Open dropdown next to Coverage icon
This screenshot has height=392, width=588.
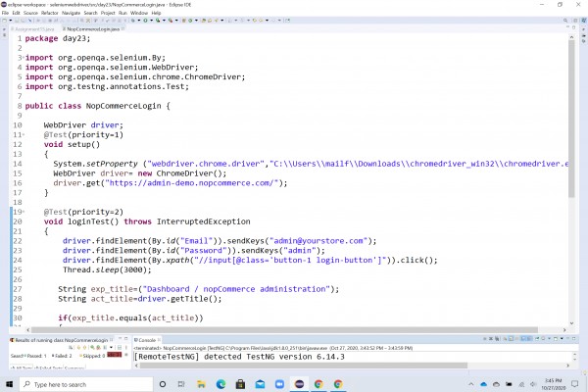tap(164, 21)
